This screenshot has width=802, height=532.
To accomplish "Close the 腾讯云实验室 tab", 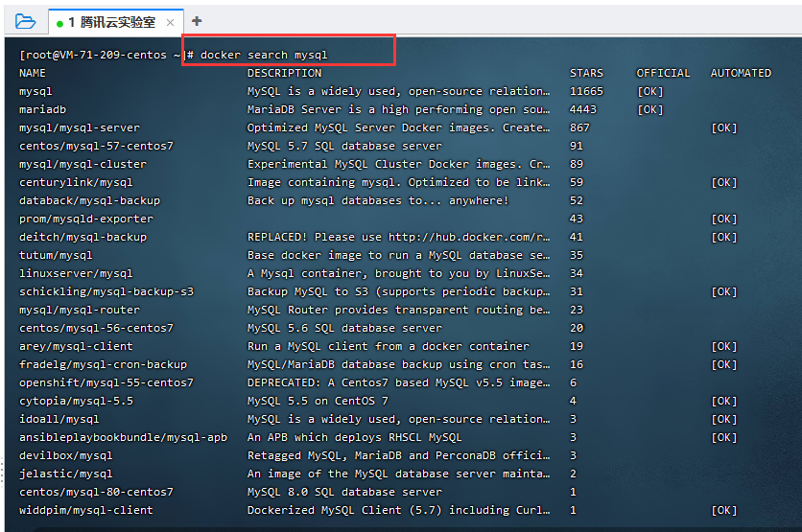I will point(171,22).
